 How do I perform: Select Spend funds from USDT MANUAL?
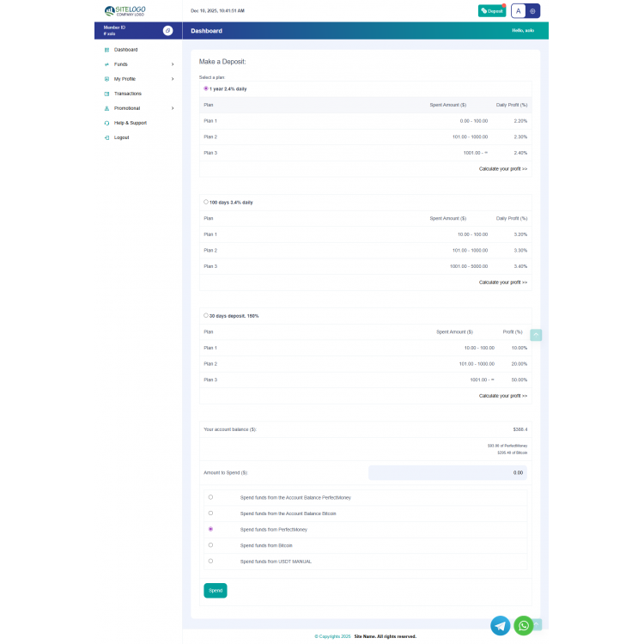tap(210, 561)
